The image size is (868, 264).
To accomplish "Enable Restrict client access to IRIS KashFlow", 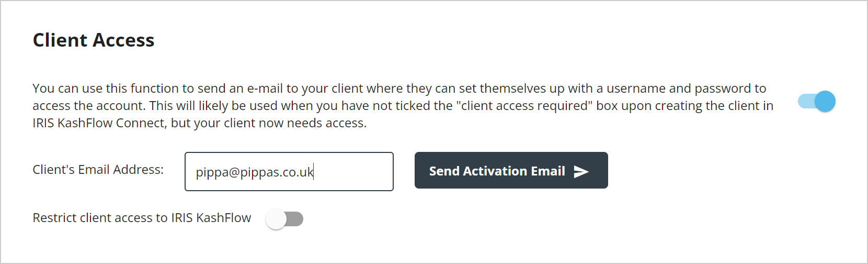I will tap(284, 219).
